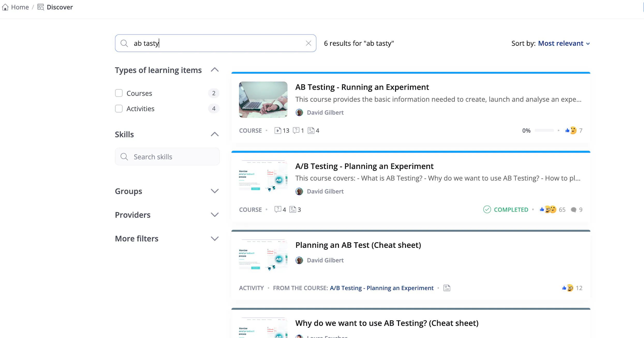Click the quiz icon showing 4 on Planning an Experiment
Viewport: 644px width, 338px height.
tap(278, 209)
